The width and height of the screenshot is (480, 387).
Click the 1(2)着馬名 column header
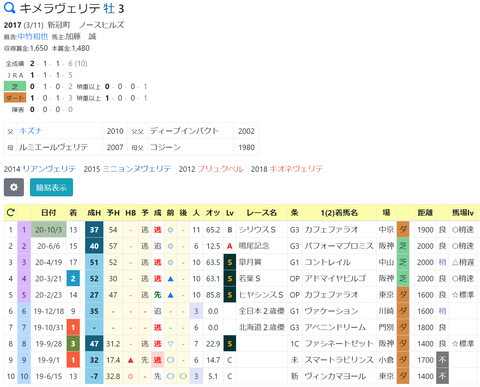click(339, 212)
